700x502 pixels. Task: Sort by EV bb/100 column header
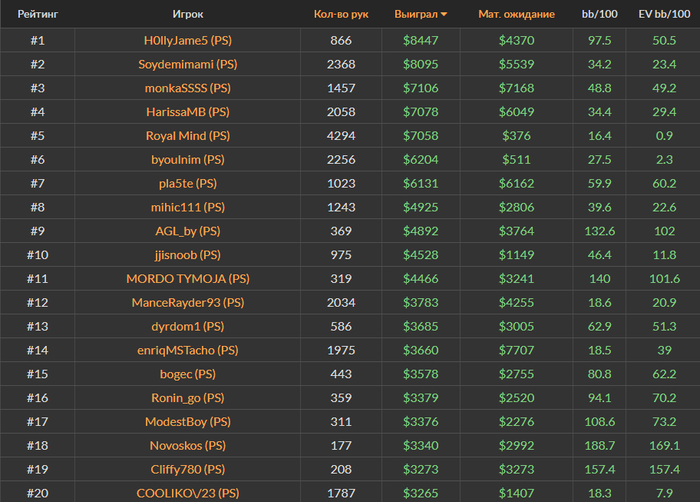click(663, 15)
